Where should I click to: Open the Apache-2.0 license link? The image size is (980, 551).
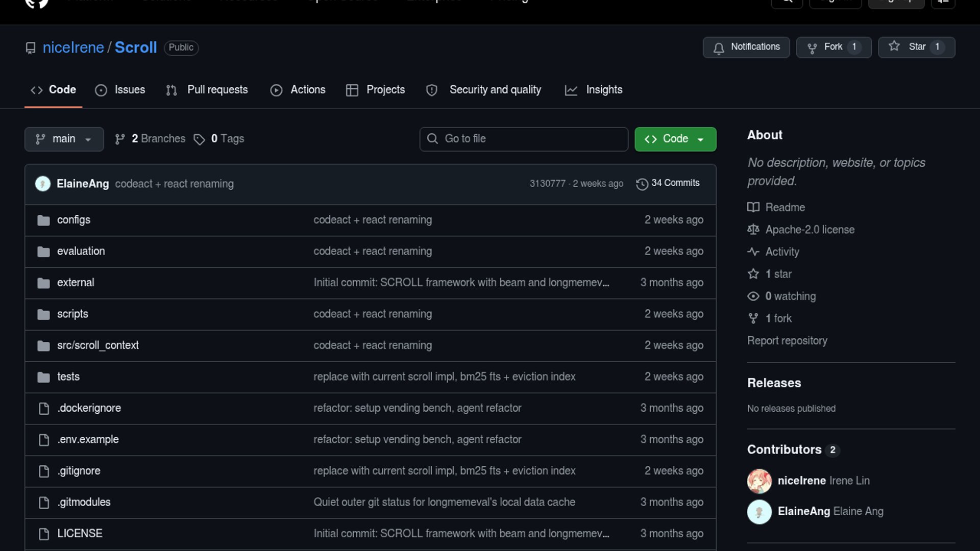pyautogui.click(x=810, y=230)
